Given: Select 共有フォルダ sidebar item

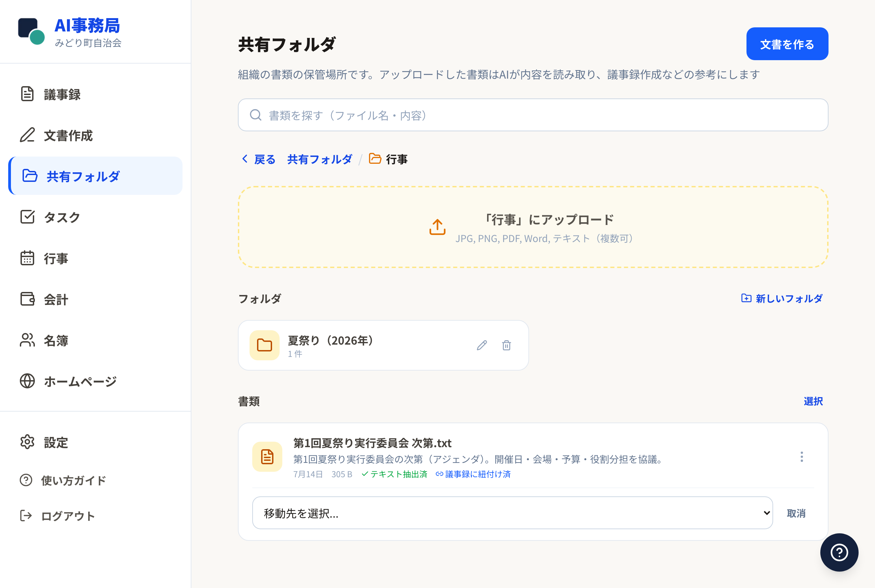Looking at the screenshot, I should pos(95,176).
